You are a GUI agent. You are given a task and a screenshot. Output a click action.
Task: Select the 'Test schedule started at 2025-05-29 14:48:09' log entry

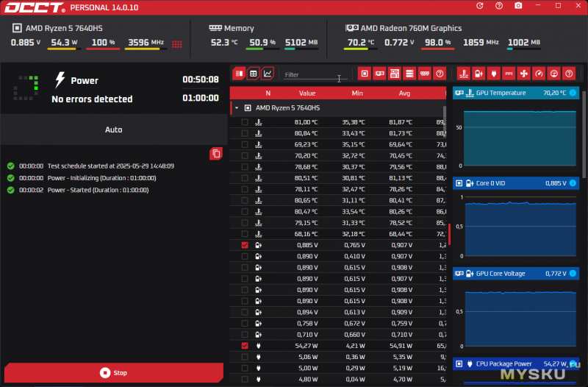tap(111, 166)
